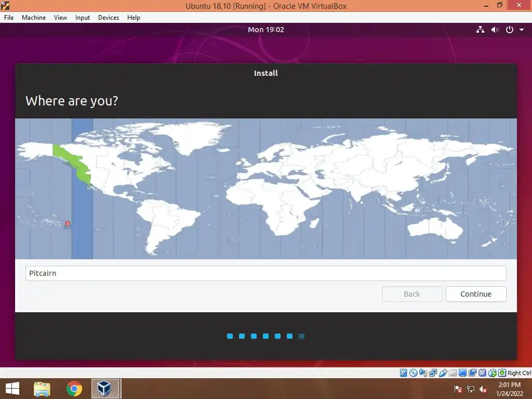Open the Action Center flag tray icon

pos(458,389)
